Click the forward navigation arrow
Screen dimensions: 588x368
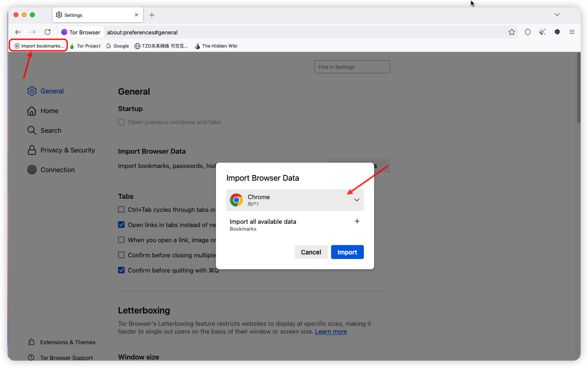pos(33,32)
